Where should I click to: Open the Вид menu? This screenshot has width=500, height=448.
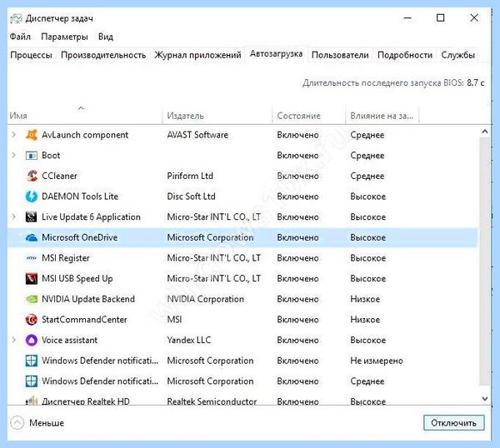pos(106,37)
